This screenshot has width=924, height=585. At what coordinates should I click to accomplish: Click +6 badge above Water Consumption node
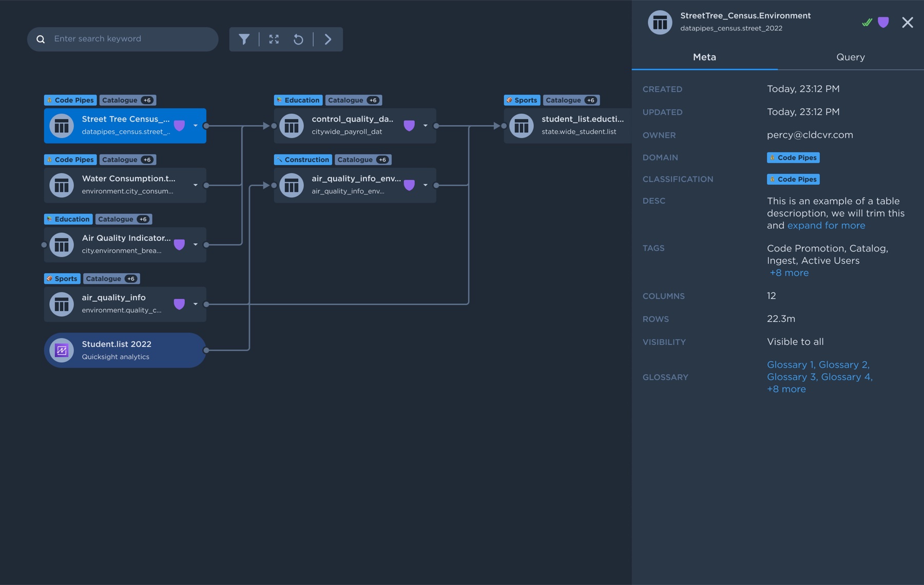[x=147, y=160]
